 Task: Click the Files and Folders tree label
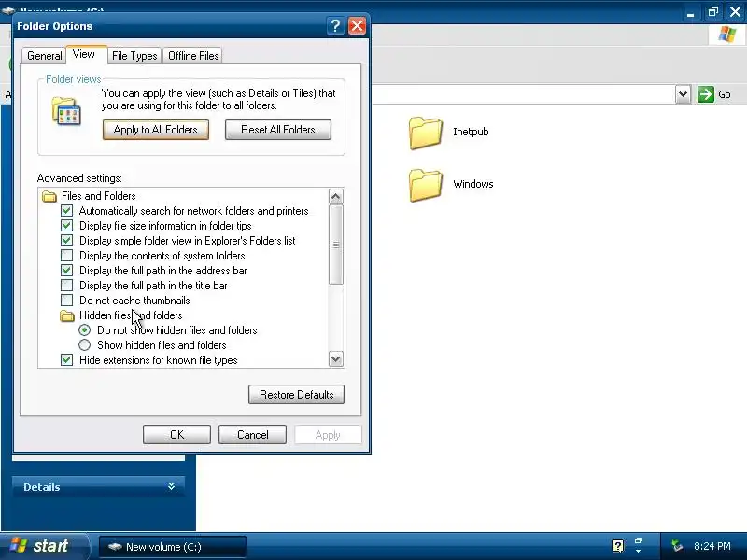pyautogui.click(x=99, y=196)
